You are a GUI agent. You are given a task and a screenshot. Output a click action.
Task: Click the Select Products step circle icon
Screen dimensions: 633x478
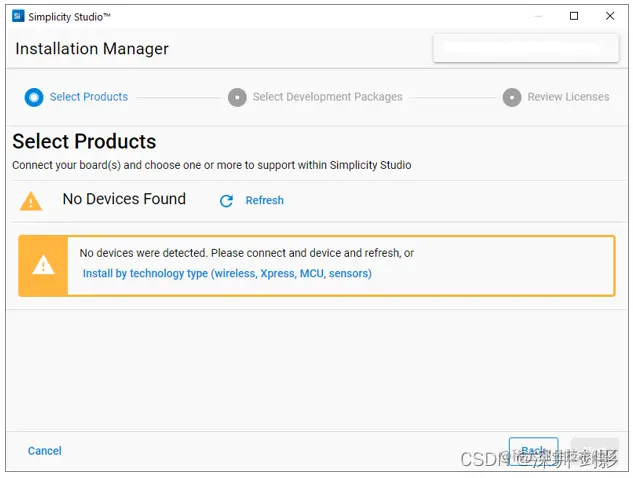34,97
